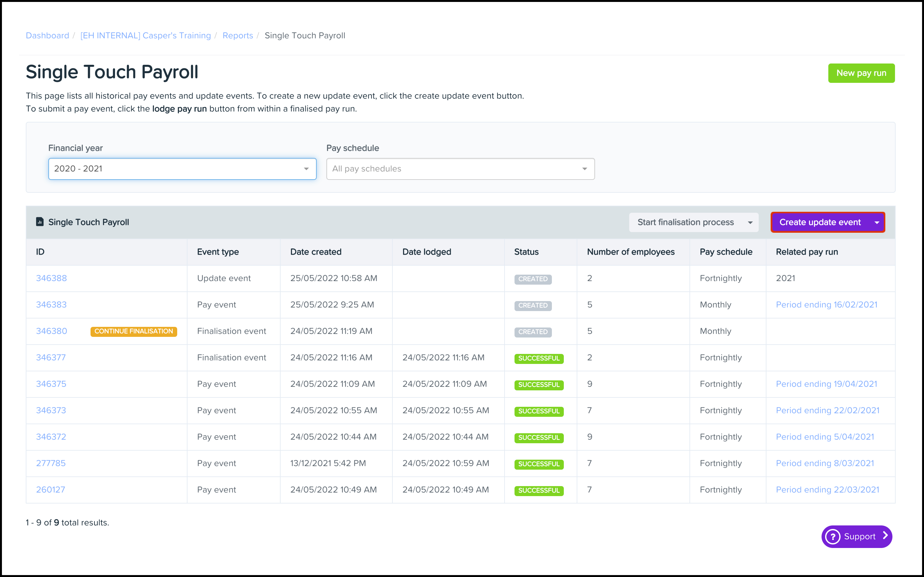
Task: Go to Dashboard breadcrumb link
Action: click(x=47, y=35)
